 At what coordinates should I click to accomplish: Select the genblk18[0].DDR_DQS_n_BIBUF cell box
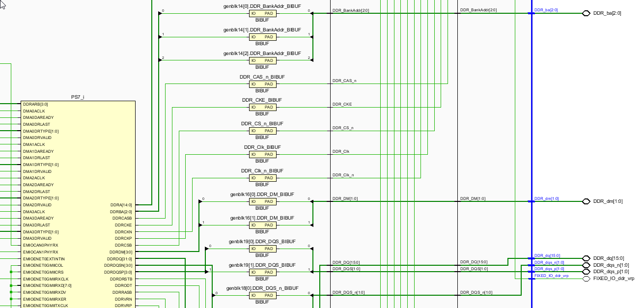point(262,295)
